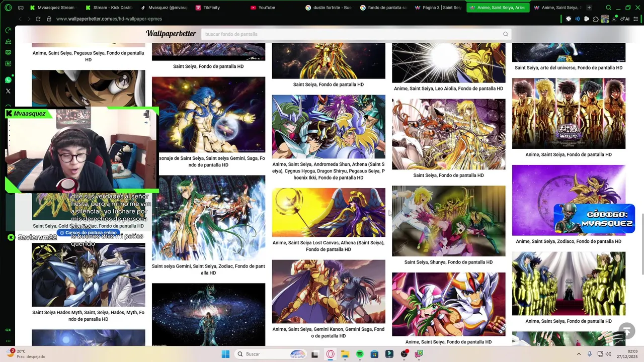The height and width of the screenshot is (362, 644).
Task: Click the OBS Studio taskbar icon
Action: [404, 354]
